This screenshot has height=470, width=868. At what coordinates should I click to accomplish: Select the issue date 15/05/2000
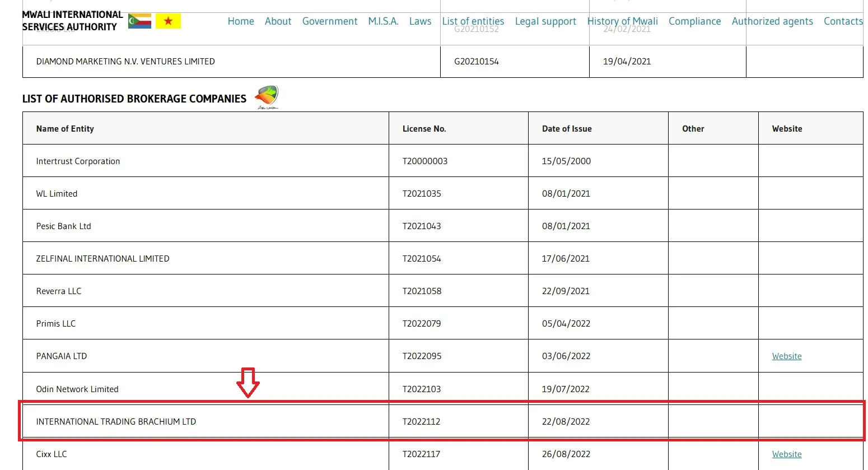pos(566,161)
